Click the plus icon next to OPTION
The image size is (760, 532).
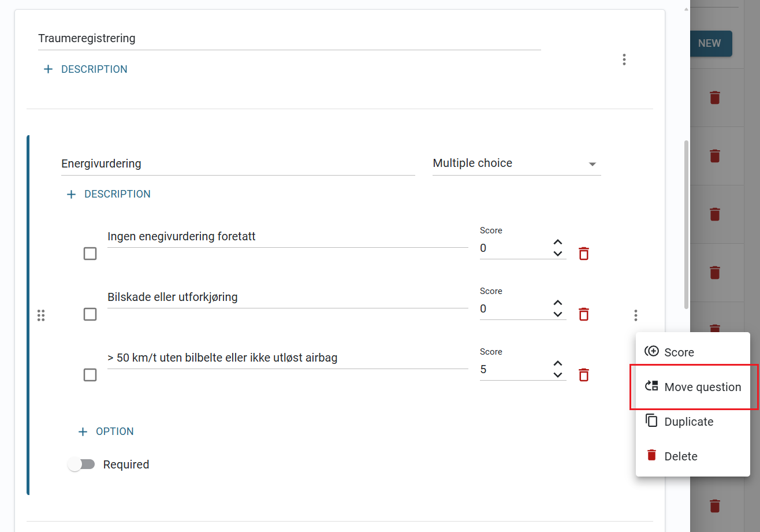(x=83, y=431)
